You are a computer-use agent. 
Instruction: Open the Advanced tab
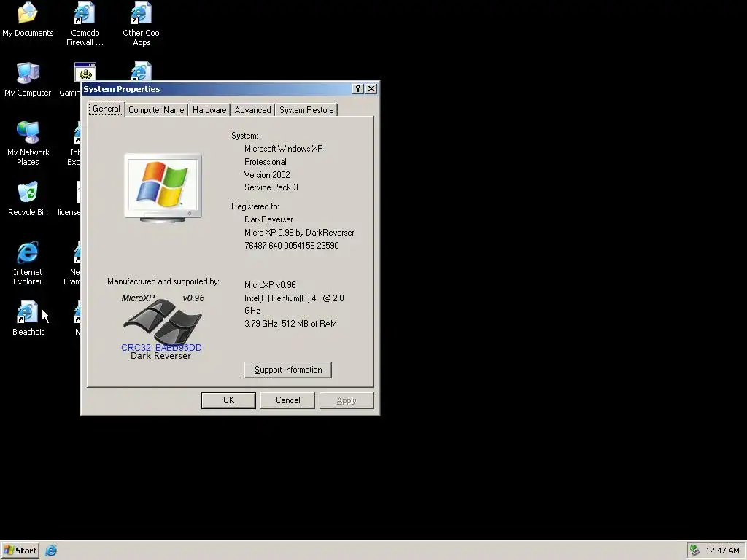click(x=252, y=110)
